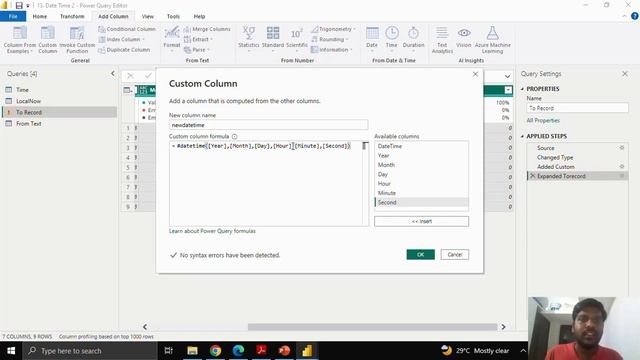This screenshot has width=640, height=360.
Task: Select Month in Available columns
Action: coord(421,165)
